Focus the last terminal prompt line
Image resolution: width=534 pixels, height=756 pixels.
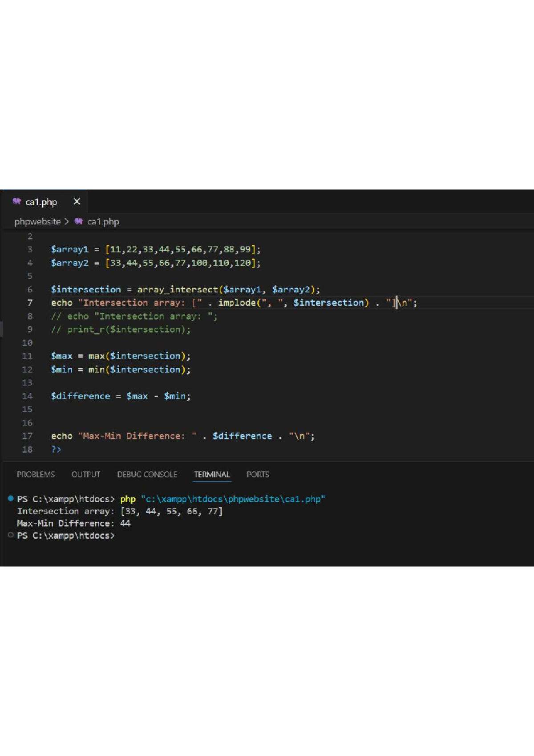[66, 536]
